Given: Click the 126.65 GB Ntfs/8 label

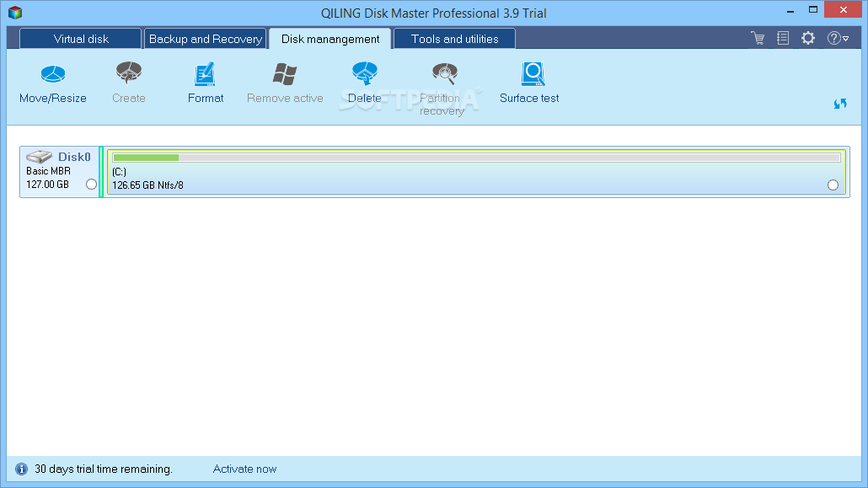Looking at the screenshot, I should [x=147, y=185].
